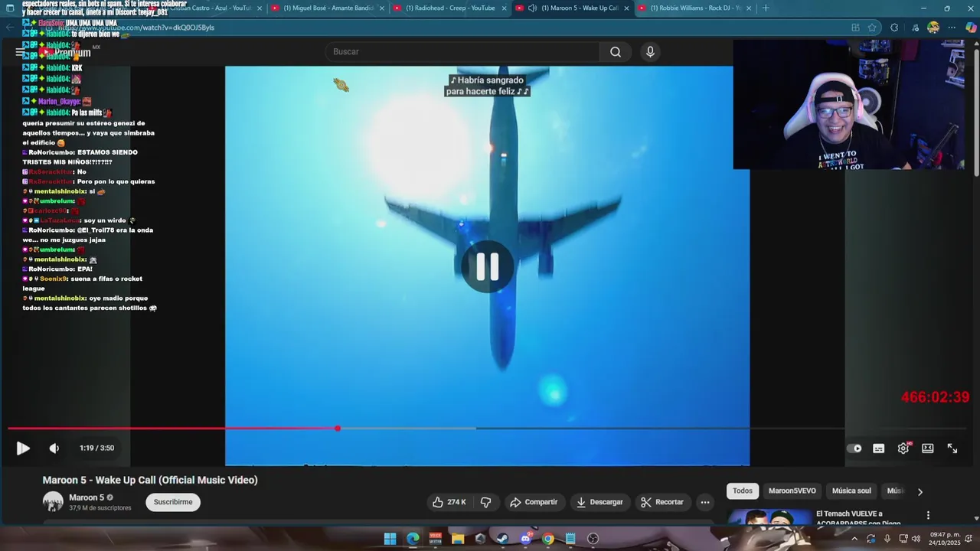Viewport: 980px width, 551px height.
Task: Enter fullscreen mode in the player
Action: tap(952, 448)
